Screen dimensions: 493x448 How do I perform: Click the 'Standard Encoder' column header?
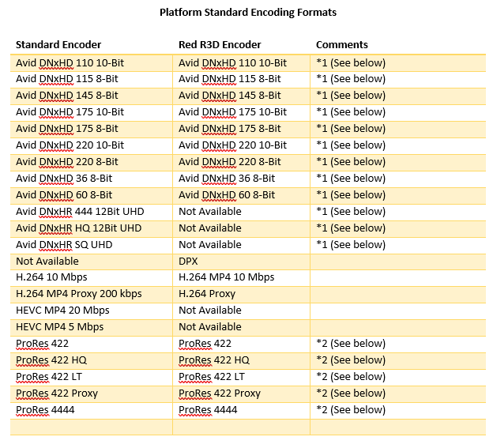58,45
